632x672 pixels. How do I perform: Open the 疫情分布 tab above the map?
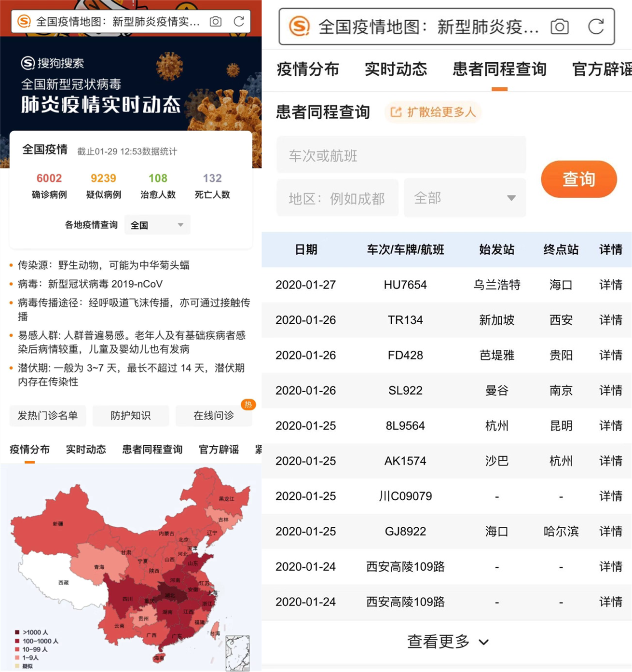(30, 450)
